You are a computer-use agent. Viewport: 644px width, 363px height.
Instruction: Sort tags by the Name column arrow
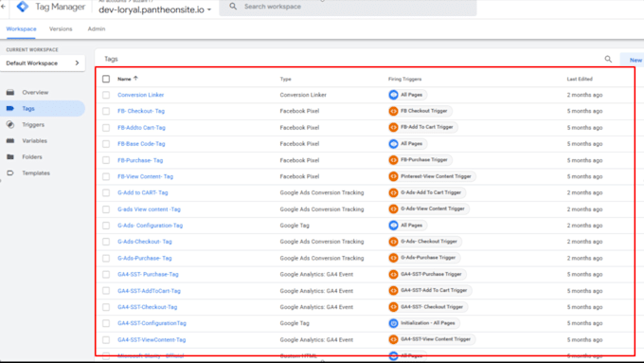coord(135,78)
